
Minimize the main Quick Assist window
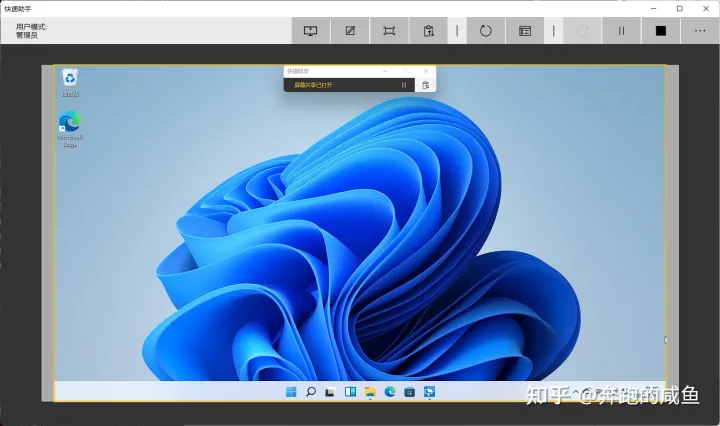pyautogui.click(x=653, y=9)
